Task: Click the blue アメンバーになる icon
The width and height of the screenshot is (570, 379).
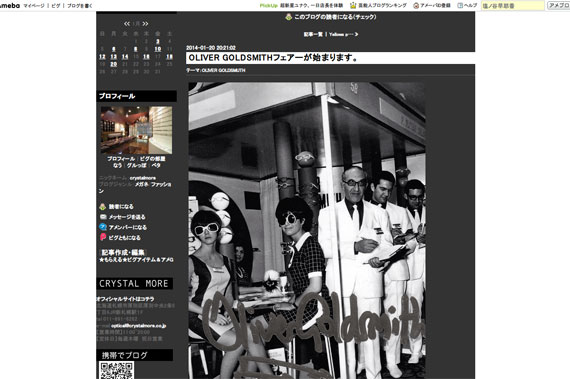Action: (x=103, y=227)
